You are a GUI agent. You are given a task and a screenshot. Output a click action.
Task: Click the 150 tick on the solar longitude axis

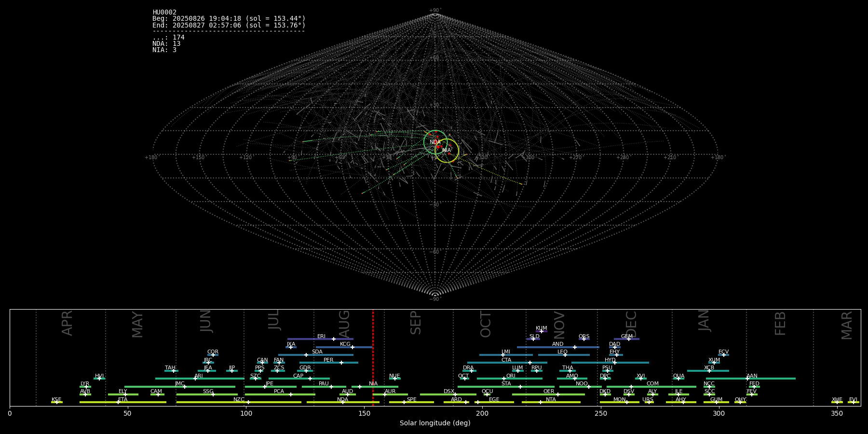pyautogui.click(x=364, y=413)
